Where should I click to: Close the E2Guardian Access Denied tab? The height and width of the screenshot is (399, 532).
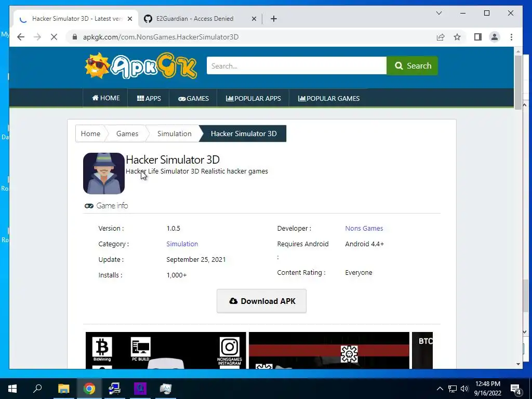[x=254, y=19]
